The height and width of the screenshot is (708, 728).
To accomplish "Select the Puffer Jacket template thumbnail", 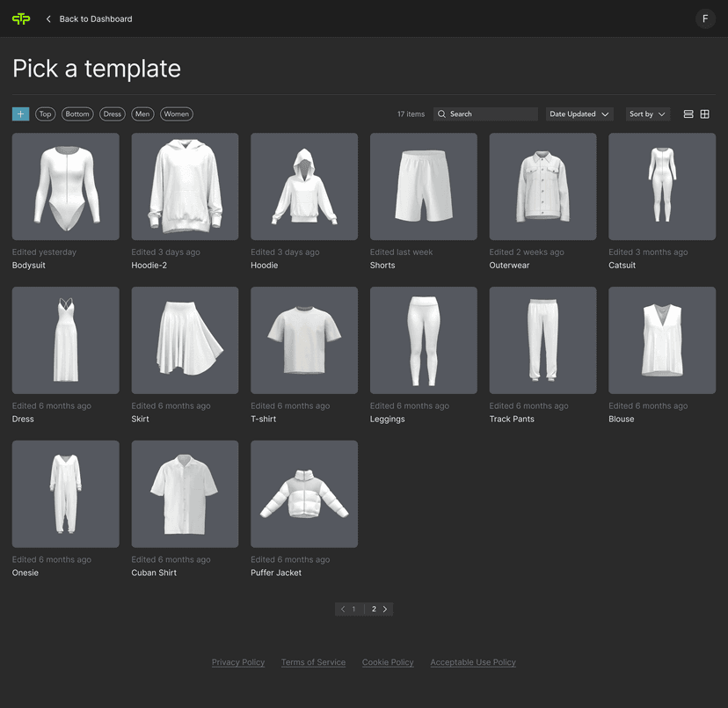I will 304,493.
